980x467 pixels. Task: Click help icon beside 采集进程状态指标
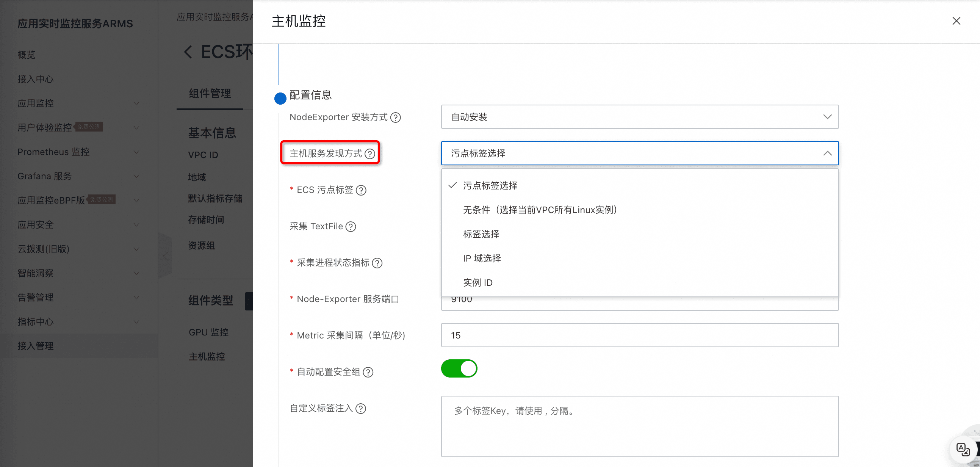[377, 263]
